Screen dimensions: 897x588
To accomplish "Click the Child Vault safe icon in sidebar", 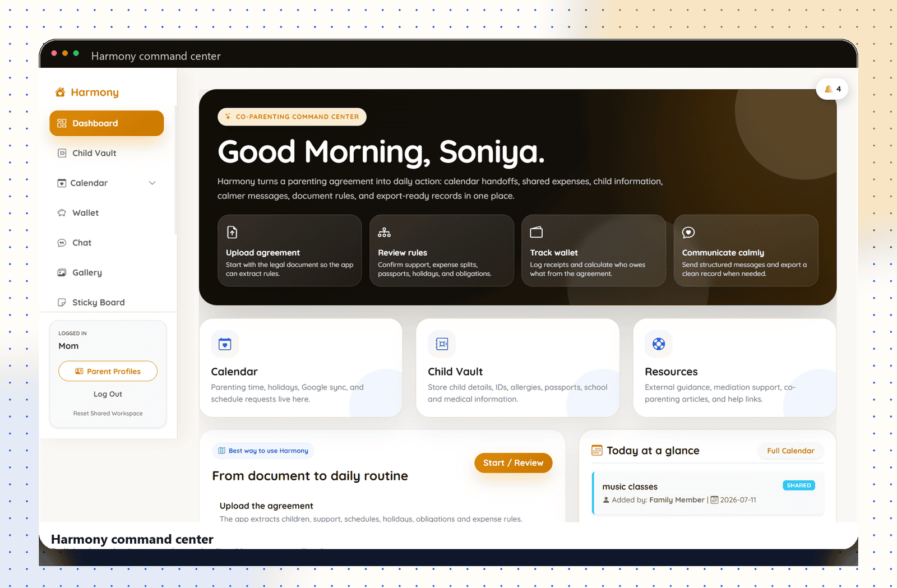I will pyautogui.click(x=62, y=153).
